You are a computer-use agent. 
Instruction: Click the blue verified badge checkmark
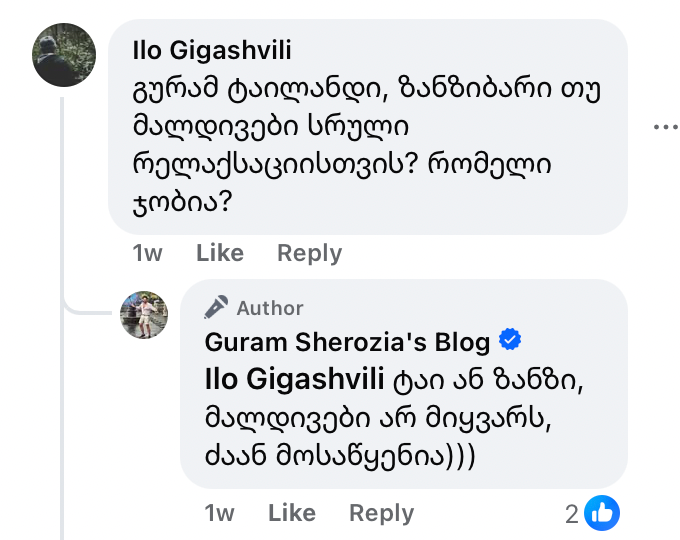510,341
